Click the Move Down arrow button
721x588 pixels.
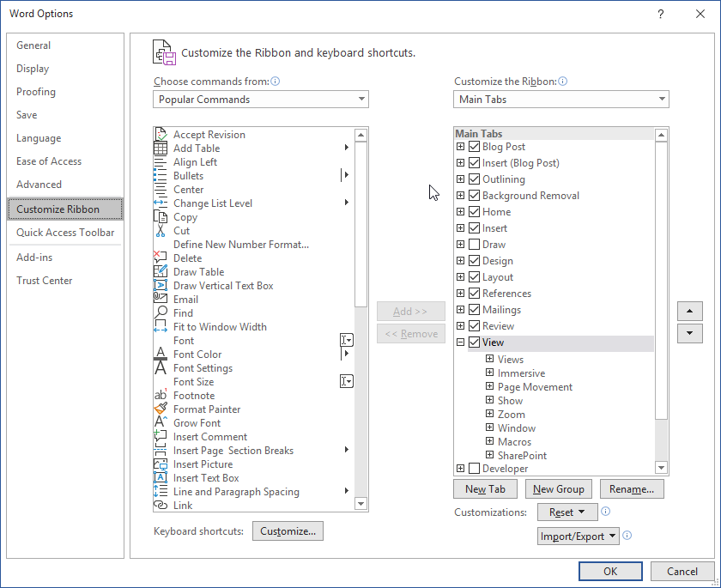[690, 333]
